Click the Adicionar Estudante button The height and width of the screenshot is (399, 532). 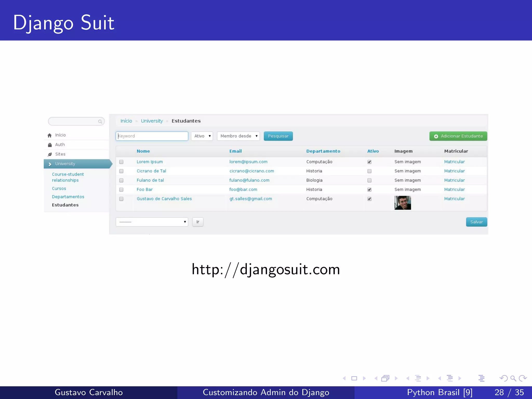tap(458, 136)
